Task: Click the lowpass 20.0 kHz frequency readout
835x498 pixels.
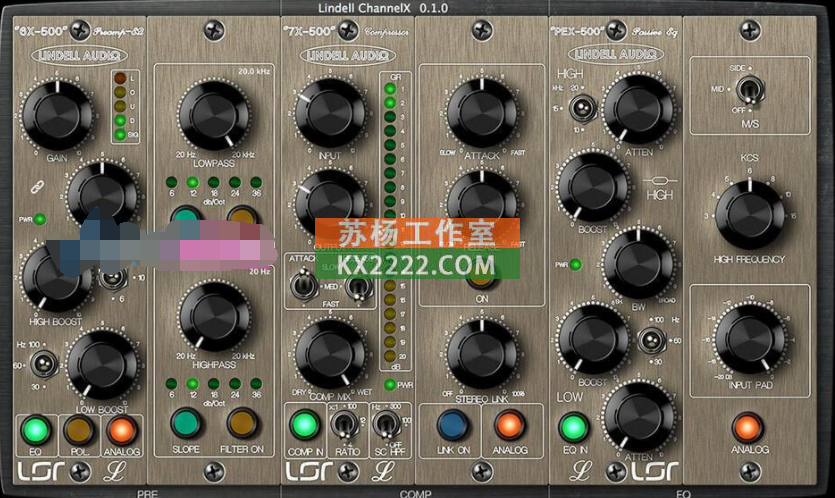Action: pos(254,71)
